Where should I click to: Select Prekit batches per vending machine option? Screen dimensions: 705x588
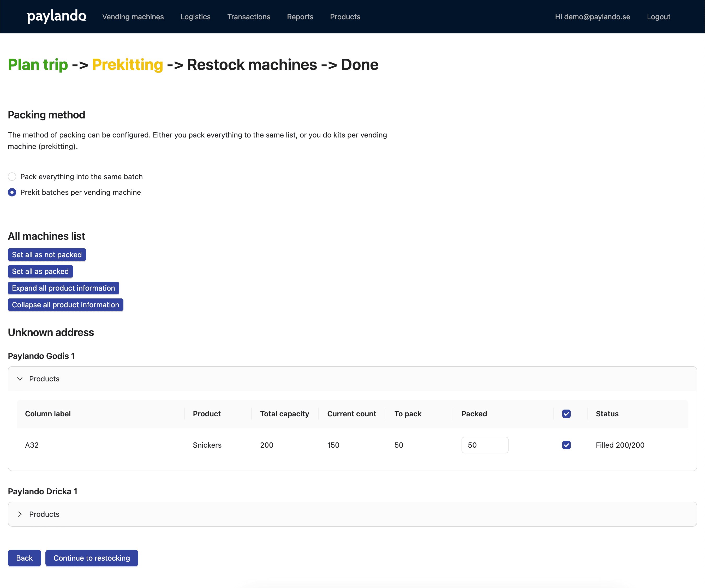[12, 192]
